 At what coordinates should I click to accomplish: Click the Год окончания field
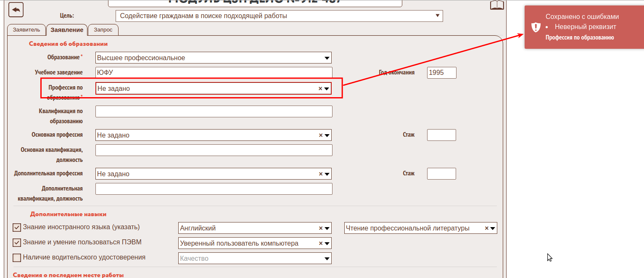click(x=441, y=73)
